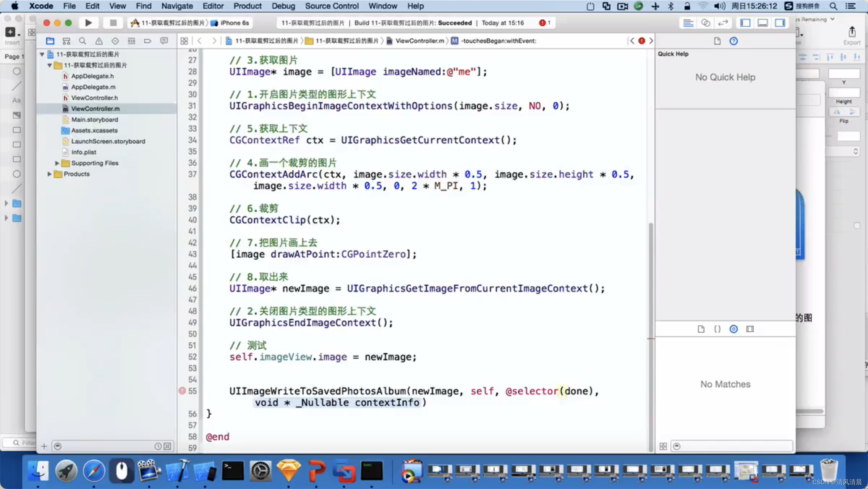Select Main.storyboard in the file list
Viewport: 868px width, 489px height.
[94, 119]
